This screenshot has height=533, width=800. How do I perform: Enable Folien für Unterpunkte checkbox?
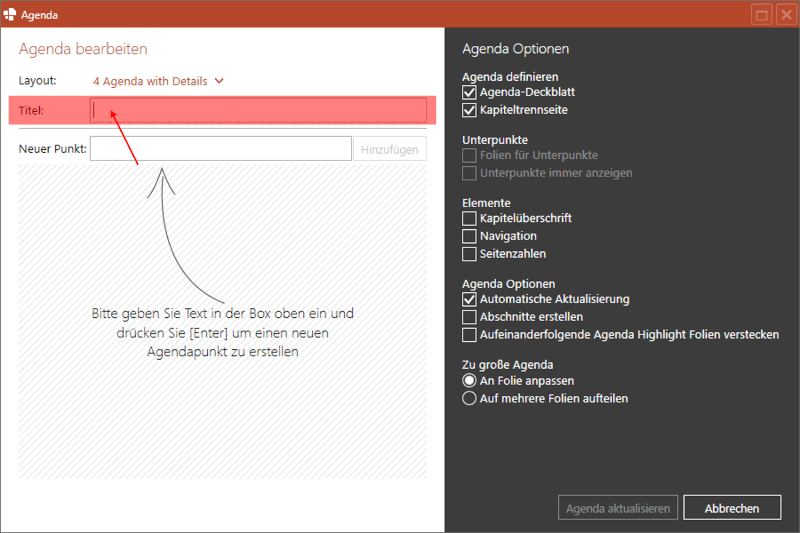pos(470,155)
